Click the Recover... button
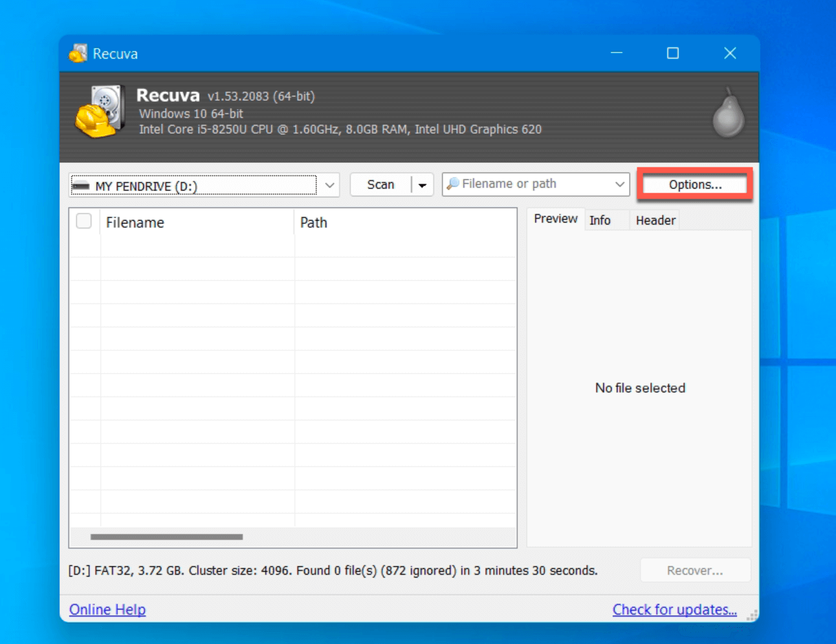Screen dimensions: 836x644 click(695, 571)
